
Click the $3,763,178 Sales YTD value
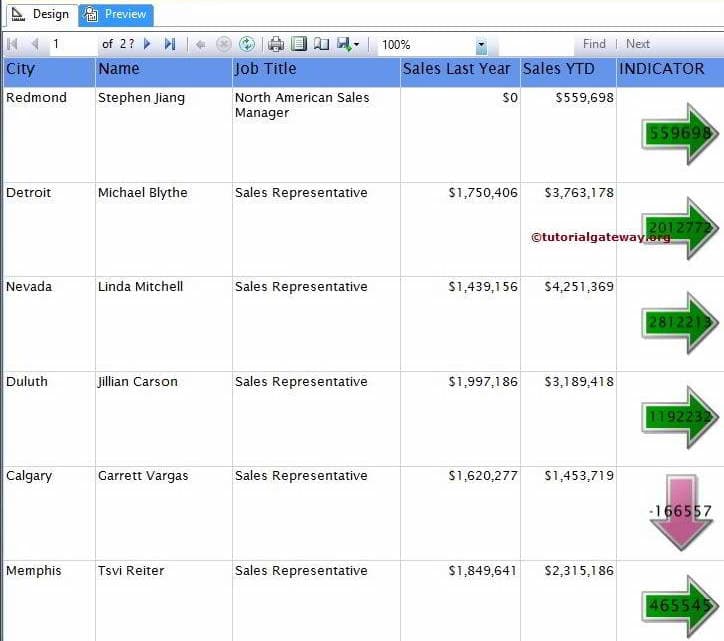point(579,193)
